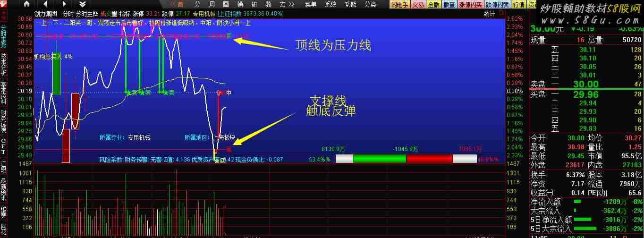Click the 闪电手 button
This screenshot has height=238, width=644.
click(400, 4)
